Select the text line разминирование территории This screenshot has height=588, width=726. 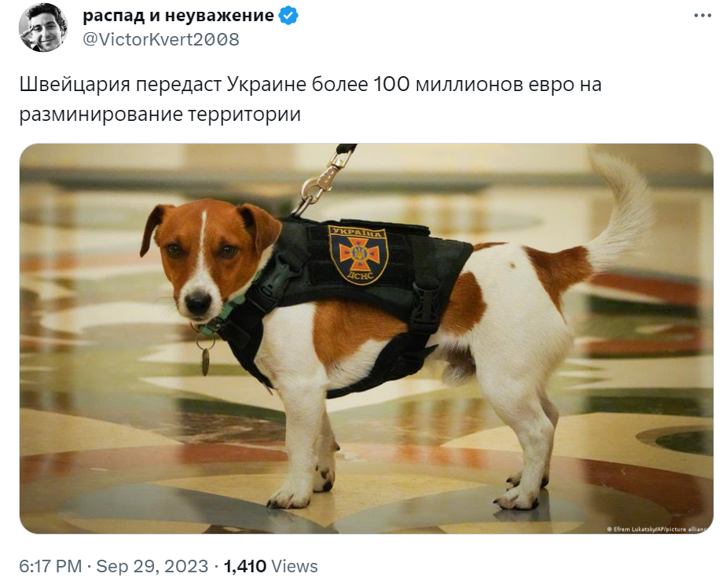pos(159,115)
